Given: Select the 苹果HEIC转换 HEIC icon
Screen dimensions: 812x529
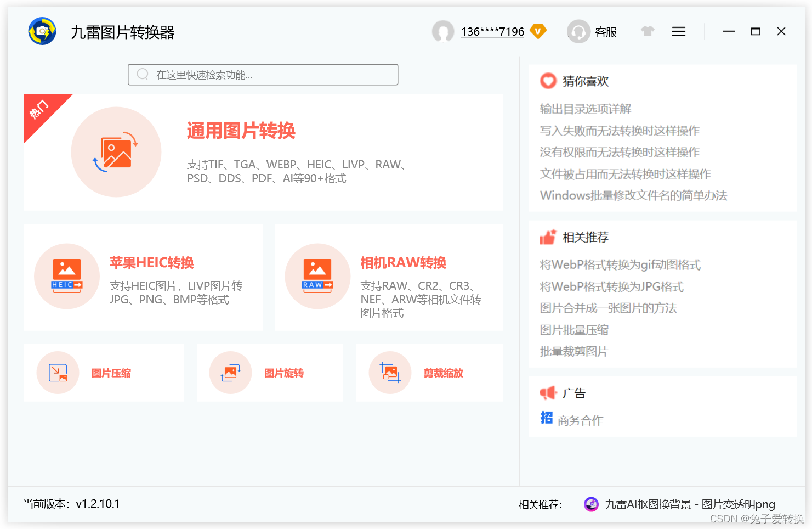Looking at the screenshot, I should pyautogui.click(x=66, y=276).
